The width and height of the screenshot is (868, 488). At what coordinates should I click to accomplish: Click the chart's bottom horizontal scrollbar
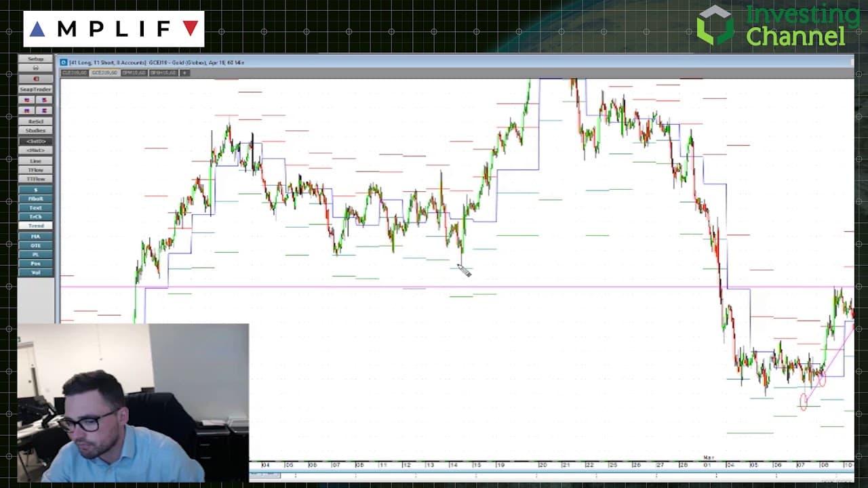tap(551, 475)
